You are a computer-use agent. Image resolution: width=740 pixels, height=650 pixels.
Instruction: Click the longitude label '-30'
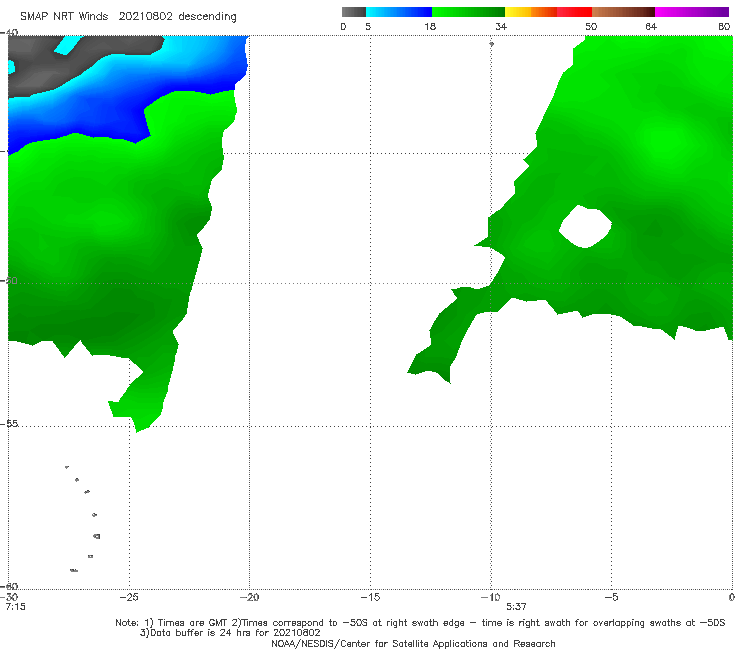pos(10,597)
